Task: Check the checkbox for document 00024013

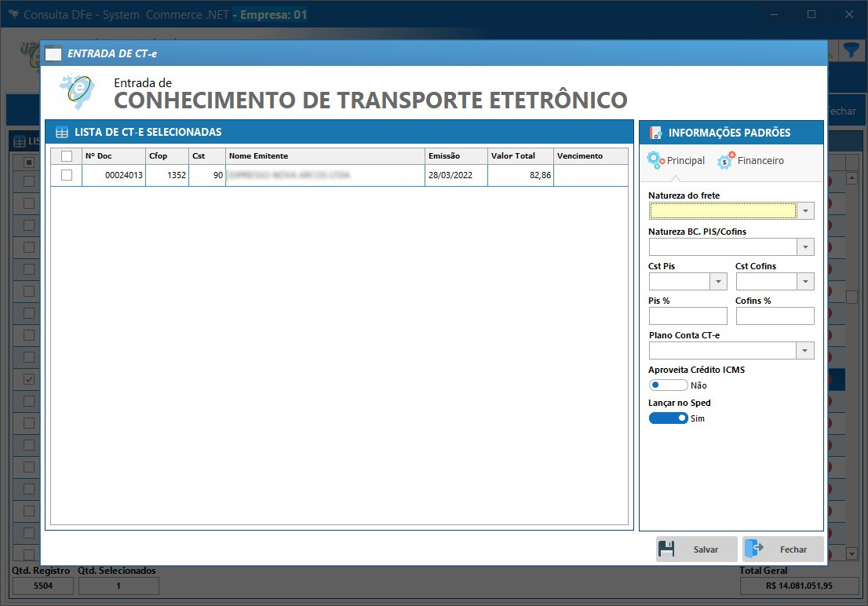Action: (x=67, y=175)
